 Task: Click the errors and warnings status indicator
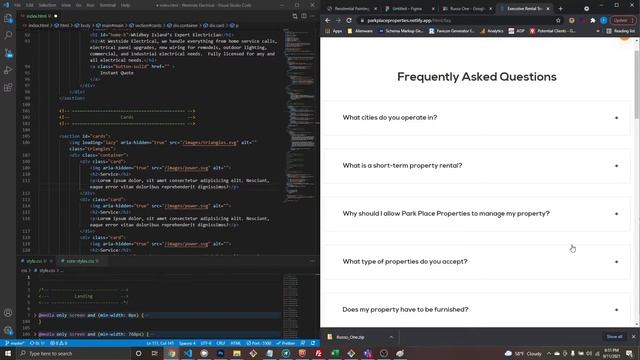coord(58,343)
